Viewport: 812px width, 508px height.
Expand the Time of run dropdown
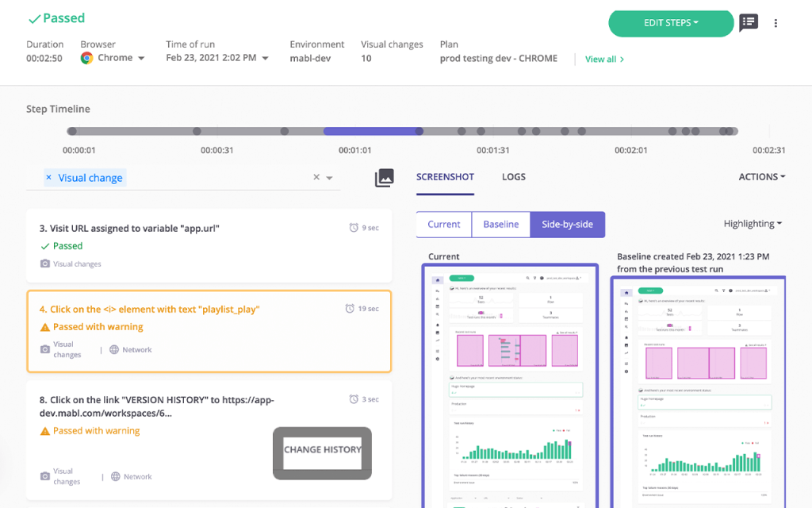coord(265,58)
